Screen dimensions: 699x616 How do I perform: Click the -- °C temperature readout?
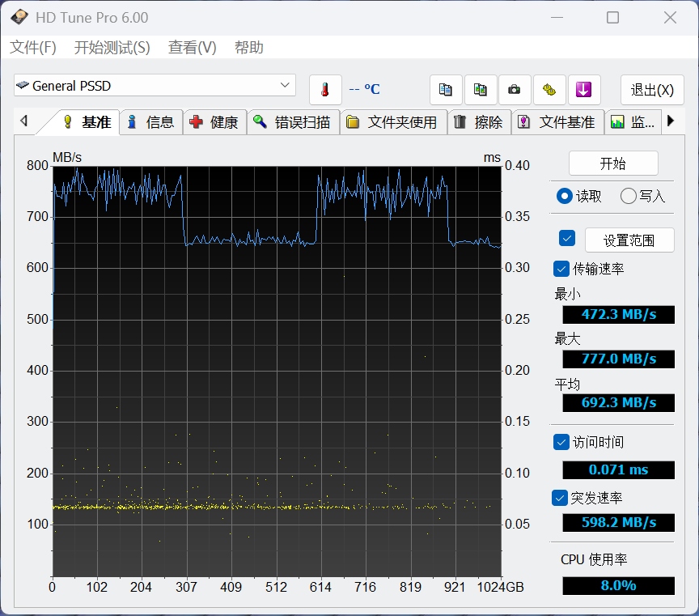(x=364, y=89)
